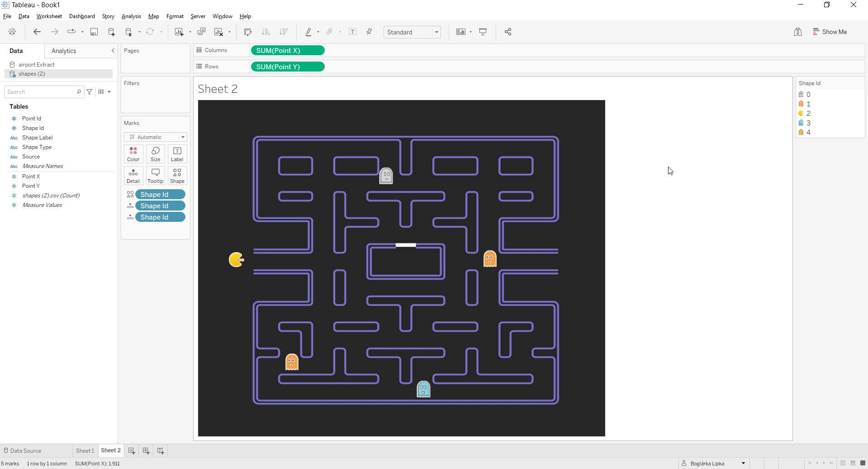Switch to the Sheet 1 tab
The height and width of the screenshot is (469, 868).
(85, 450)
